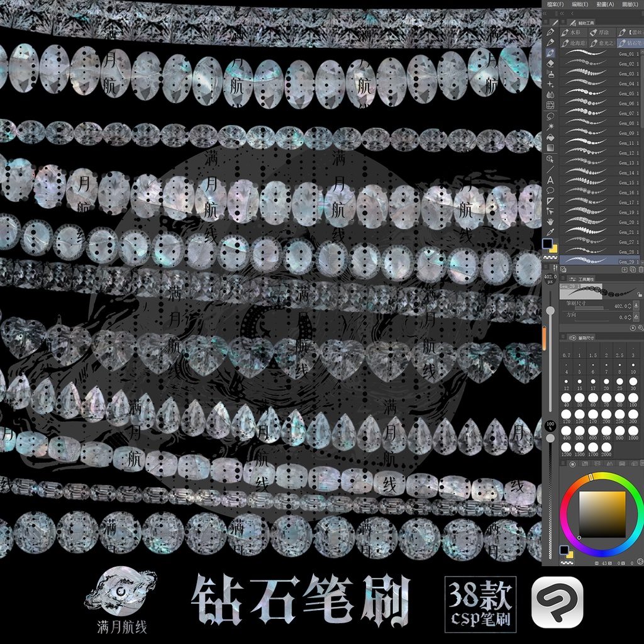The height and width of the screenshot is (644, 644).
Task: Collapse the right panel with double-chevron arrow
Action: 562,13
